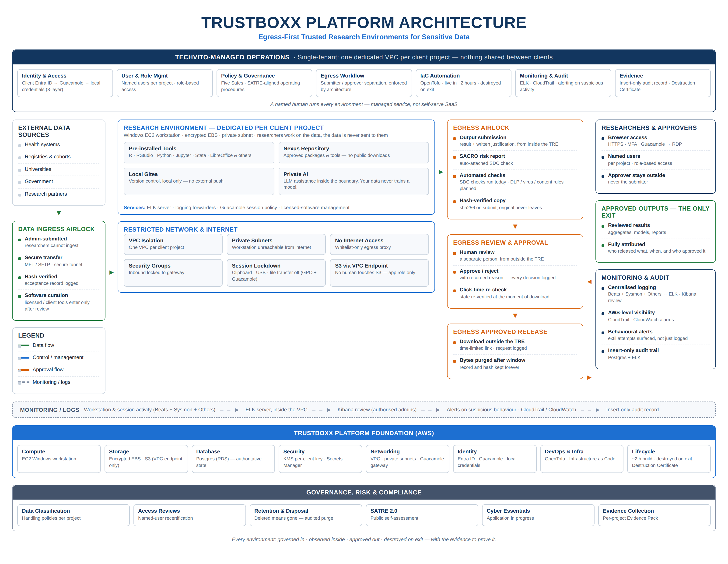This screenshot has height=564, width=728.
Task: Click 'Bytes purged after window' item
Action: pos(492,360)
